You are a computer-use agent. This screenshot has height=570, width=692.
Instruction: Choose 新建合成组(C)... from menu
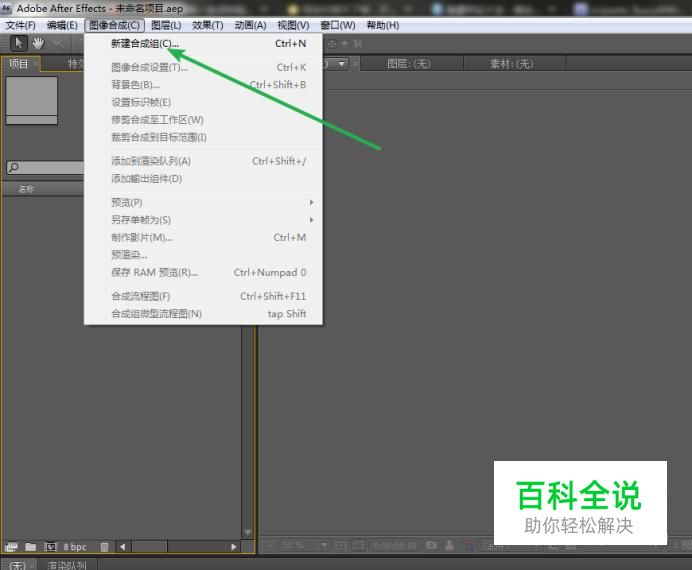[205, 44]
